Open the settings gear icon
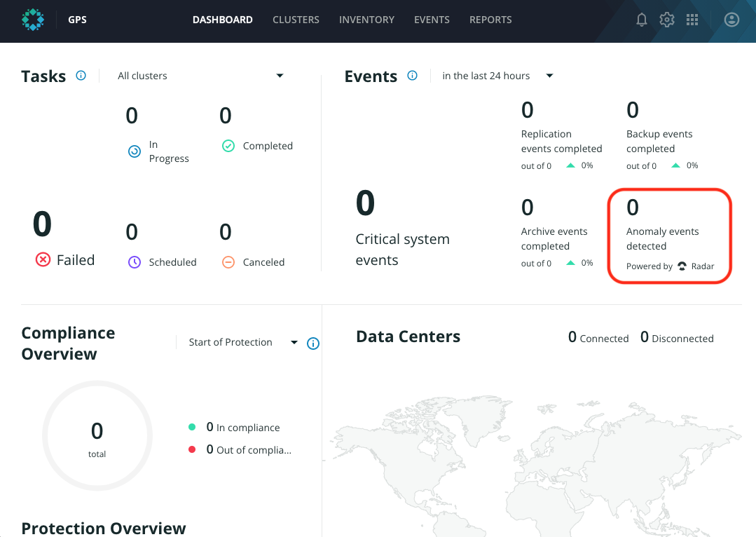756x537 pixels. tap(667, 20)
